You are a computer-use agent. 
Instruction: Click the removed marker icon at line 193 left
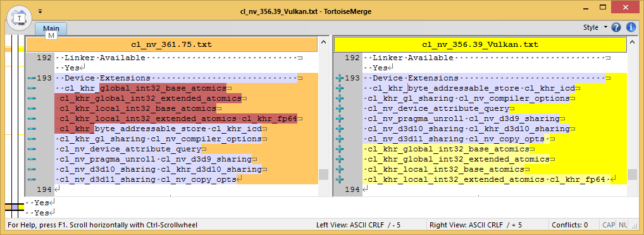[32, 78]
